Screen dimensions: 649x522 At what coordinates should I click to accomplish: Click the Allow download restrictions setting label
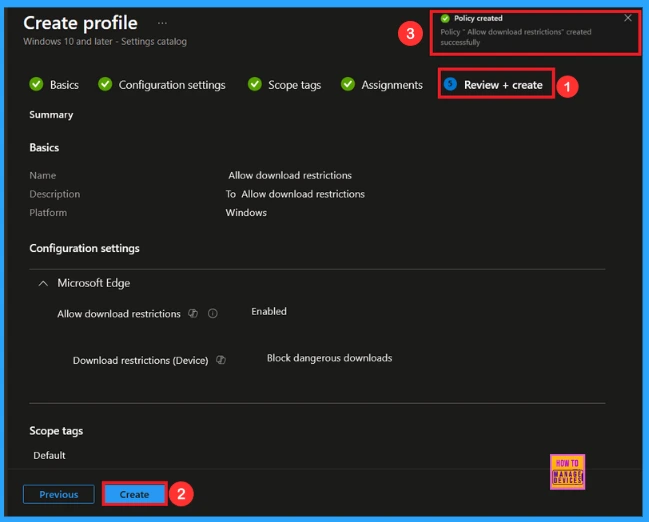coord(119,314)
